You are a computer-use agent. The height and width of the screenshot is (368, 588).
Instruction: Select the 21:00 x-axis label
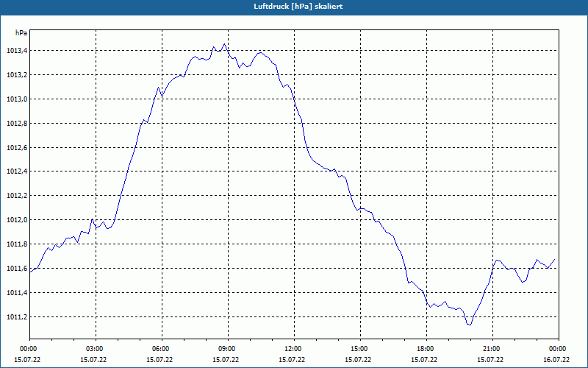click(x=491, y=349)
